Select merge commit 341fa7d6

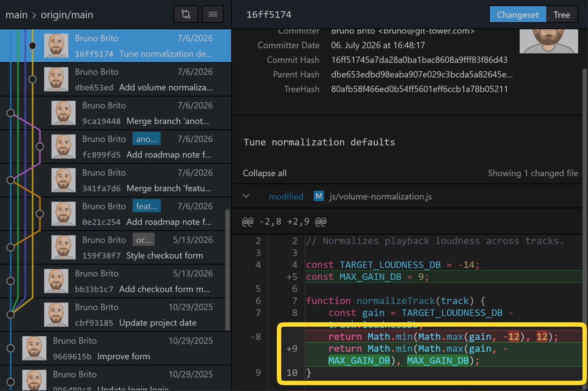tap(115, 180)
